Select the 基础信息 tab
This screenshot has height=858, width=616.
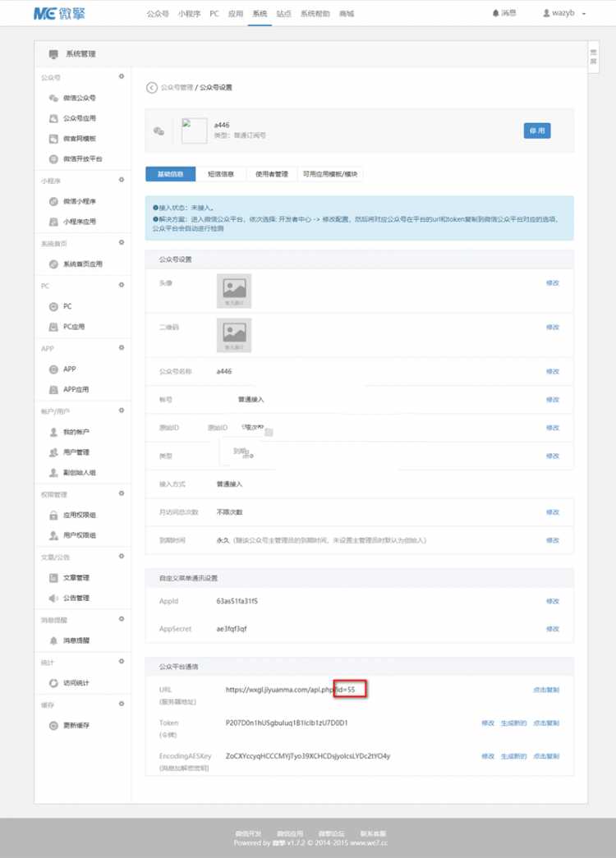[170, 174]
